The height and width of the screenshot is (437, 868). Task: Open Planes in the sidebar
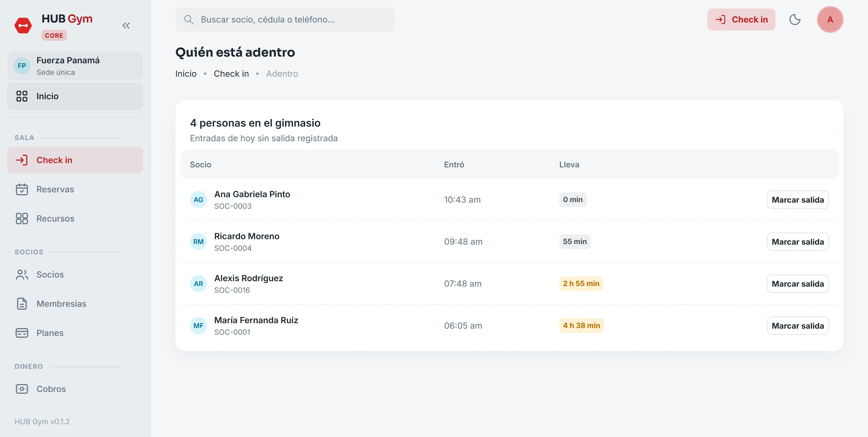(75, 333)
